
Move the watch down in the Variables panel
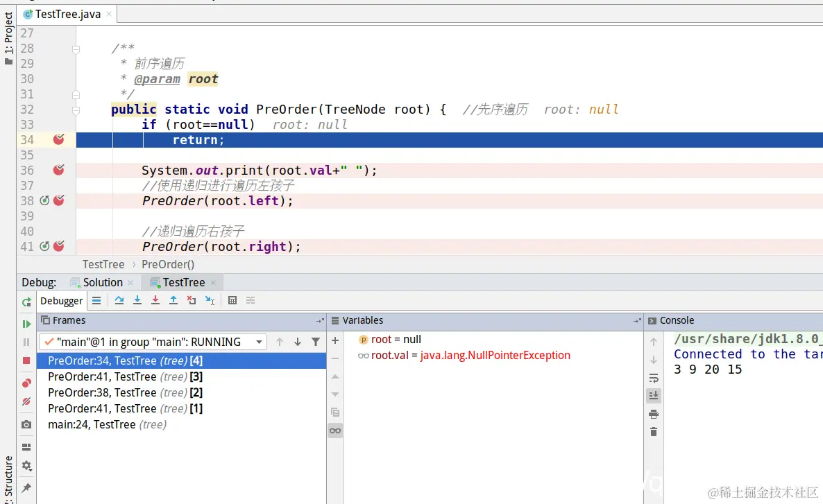[335, 394]
